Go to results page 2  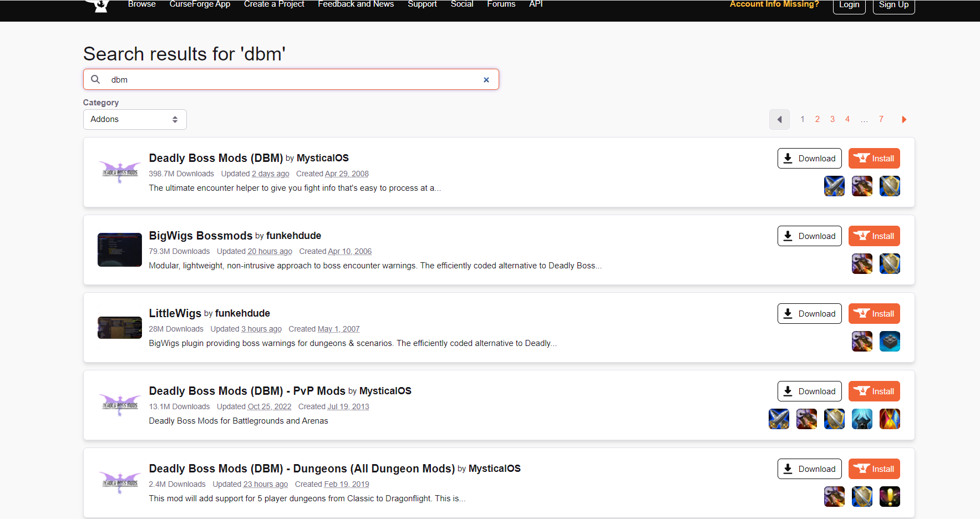pyautogui.click(x=817, y=119)
